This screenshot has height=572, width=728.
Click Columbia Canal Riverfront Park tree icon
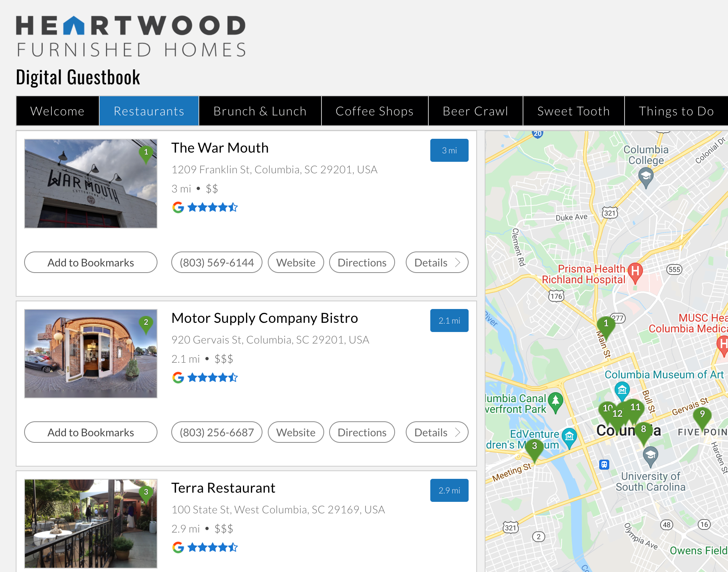click(x=555, y=403)
